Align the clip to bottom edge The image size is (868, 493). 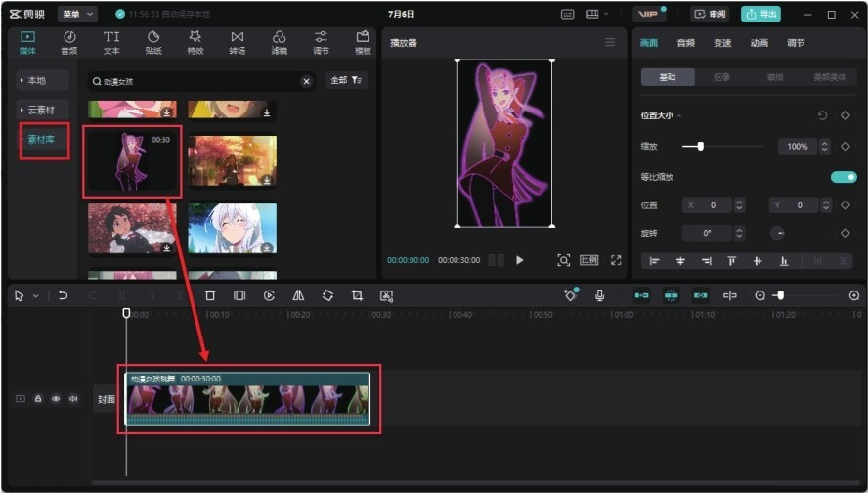point(784,261)
